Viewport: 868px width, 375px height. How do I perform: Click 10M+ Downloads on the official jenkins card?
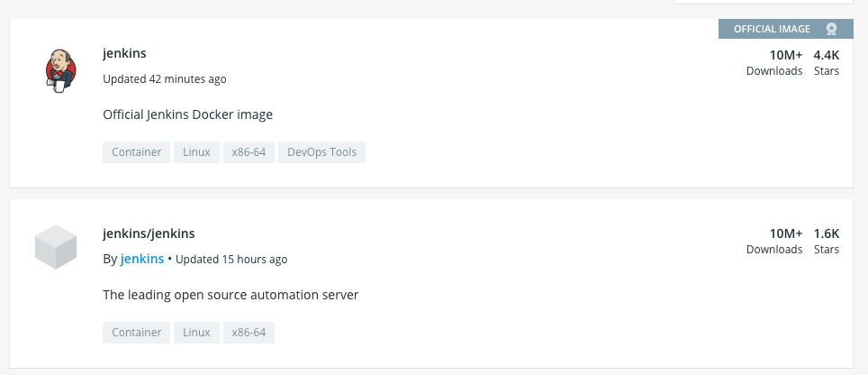774,62
